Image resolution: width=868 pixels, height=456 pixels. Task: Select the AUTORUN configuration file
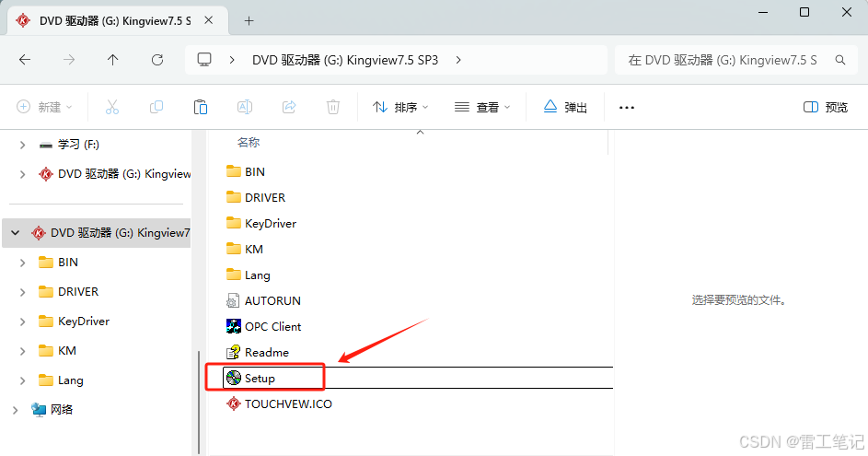tap(263, 301)
